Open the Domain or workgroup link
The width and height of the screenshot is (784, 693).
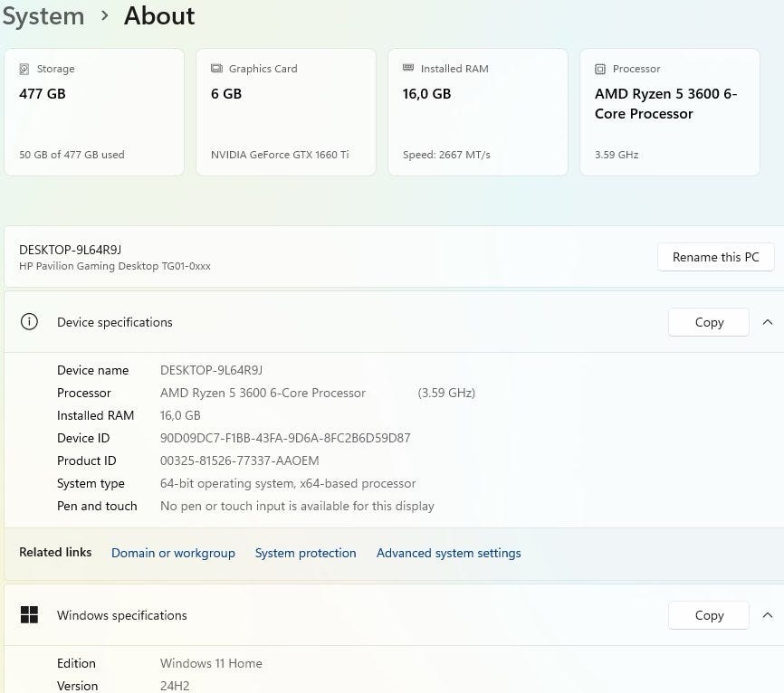coord(173,553)
